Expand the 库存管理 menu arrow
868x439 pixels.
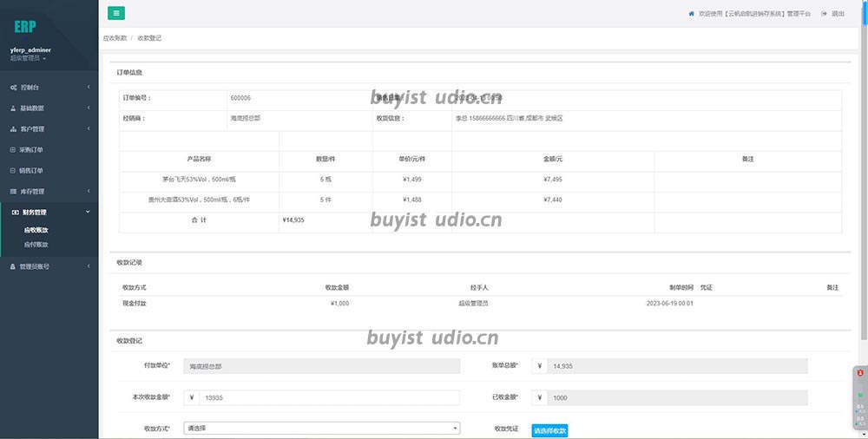(88, 192)
